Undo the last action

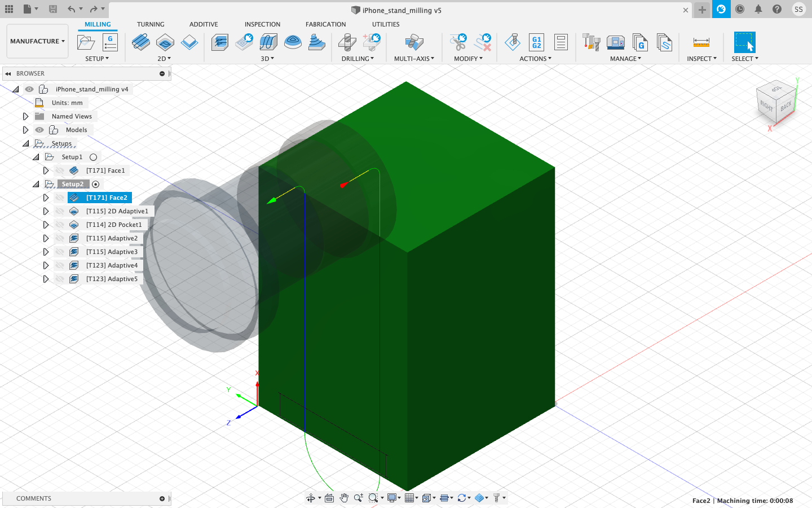click(x=71, y=9)
